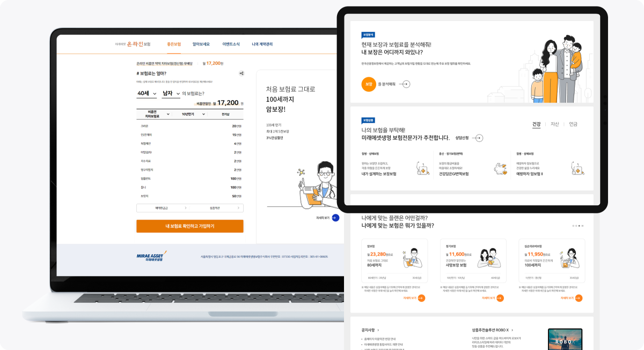Open the ROBO X video thumbnail
The height and width of the screenshot is (350, 644).
(x=565, y=339)
